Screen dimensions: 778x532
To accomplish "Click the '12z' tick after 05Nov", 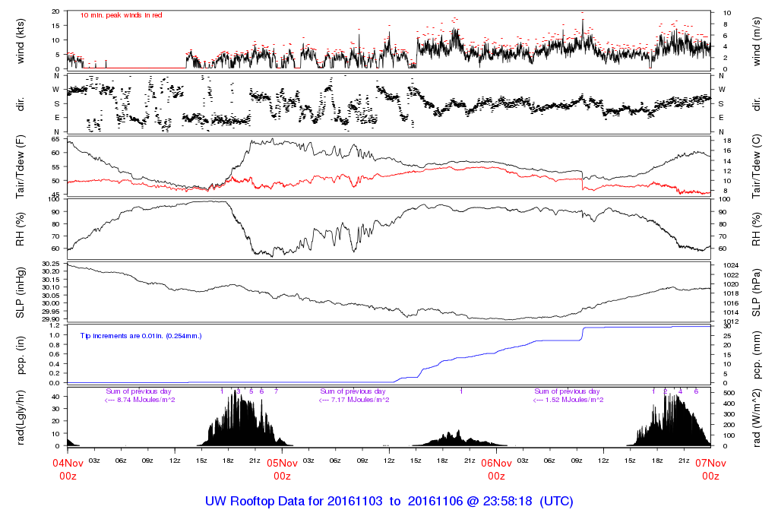I will [389, 461].
